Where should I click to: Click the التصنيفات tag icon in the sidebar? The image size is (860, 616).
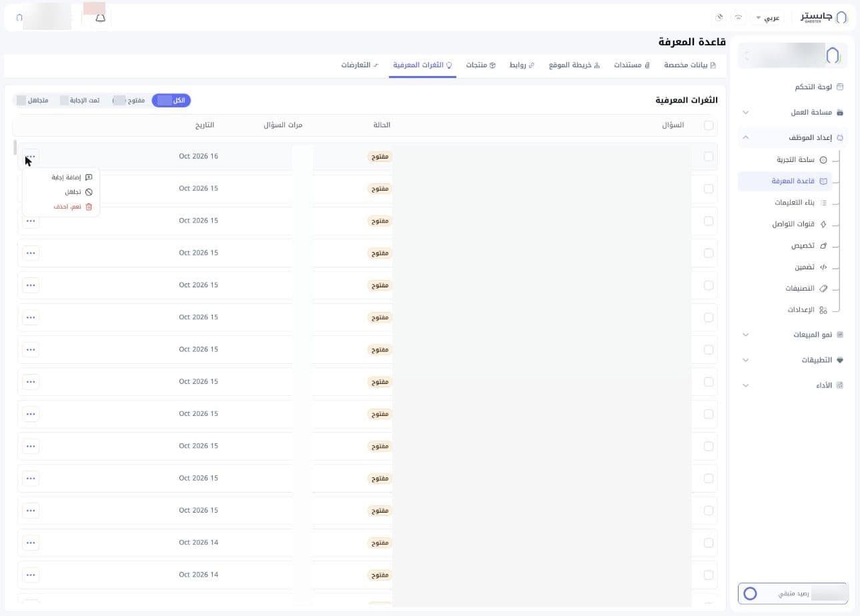(x=823, y=289)
